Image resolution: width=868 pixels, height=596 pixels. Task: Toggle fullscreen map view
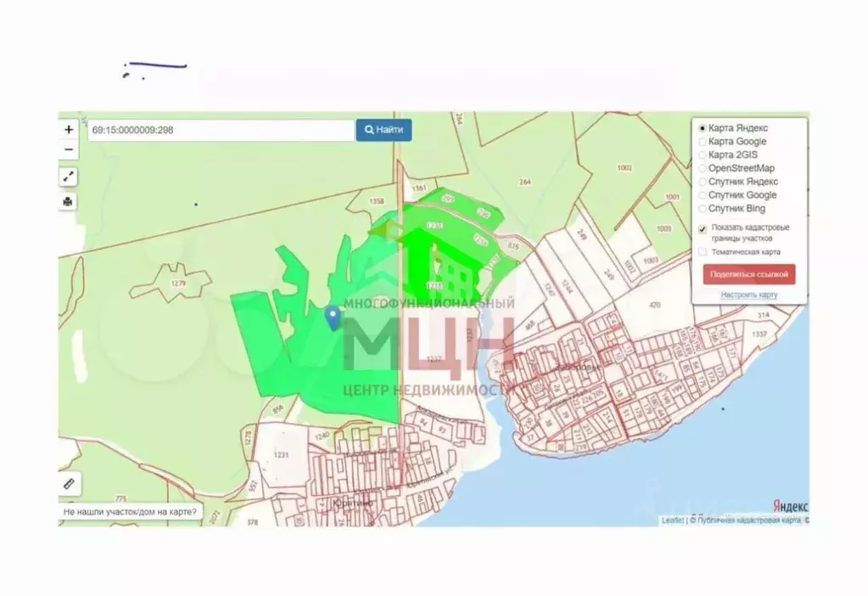(x=69, y=177)
